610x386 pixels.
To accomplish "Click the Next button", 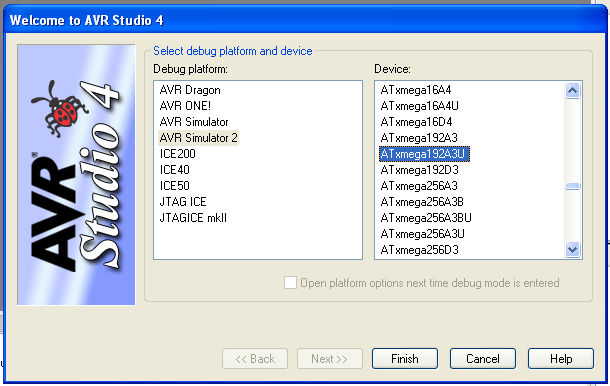I will [x=330, y=358].
